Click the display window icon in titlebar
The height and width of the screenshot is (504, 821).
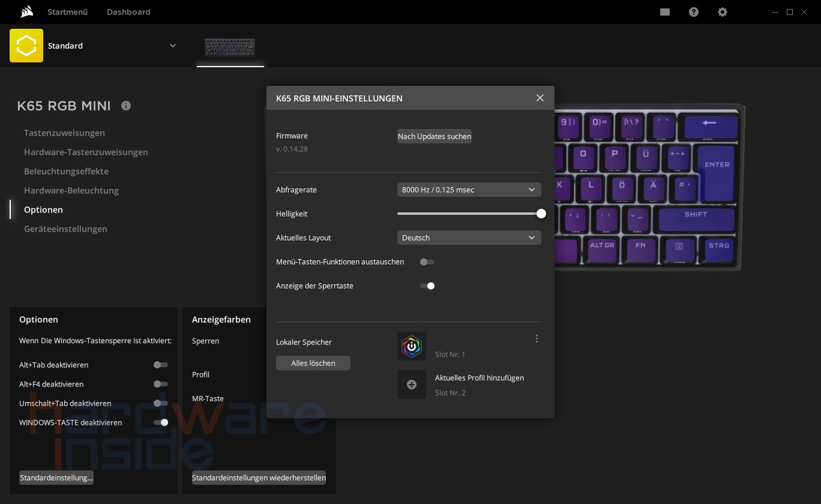coord(664,12)
